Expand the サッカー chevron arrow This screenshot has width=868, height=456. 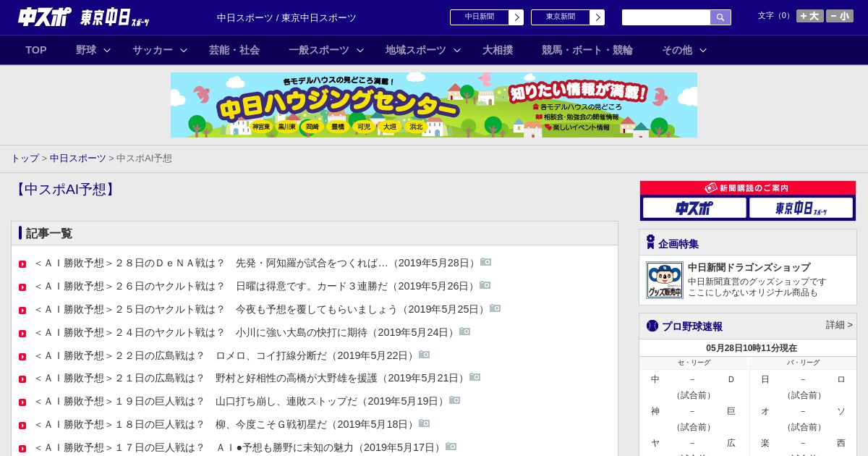[184, 50]
